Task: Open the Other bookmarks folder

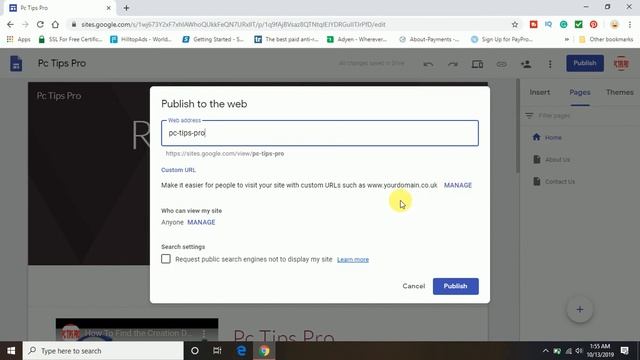Action: point(606,39)
